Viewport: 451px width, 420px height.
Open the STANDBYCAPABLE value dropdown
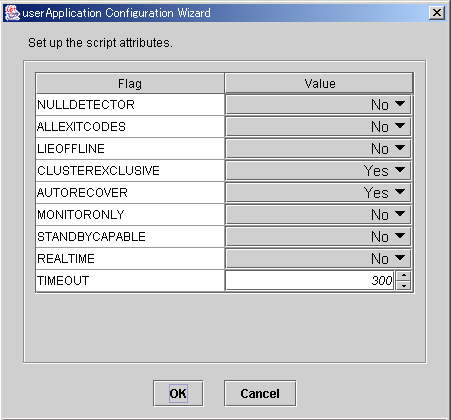coord(318,237)
